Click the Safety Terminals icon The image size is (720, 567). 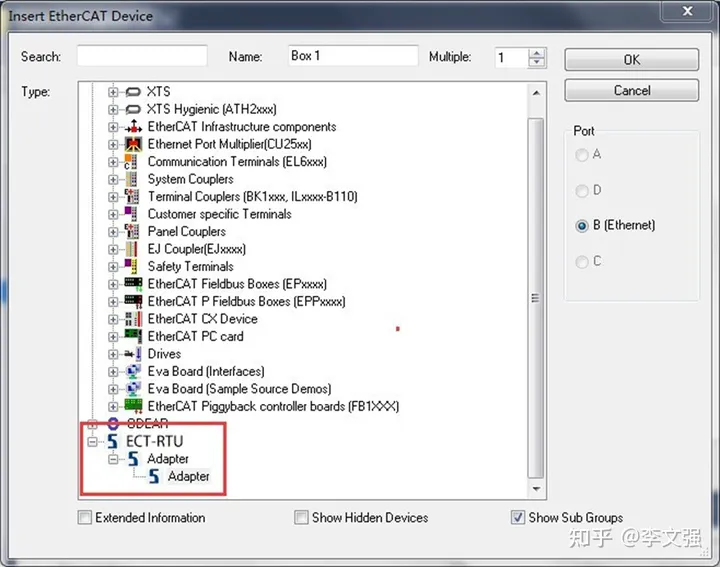pos(131,266)
